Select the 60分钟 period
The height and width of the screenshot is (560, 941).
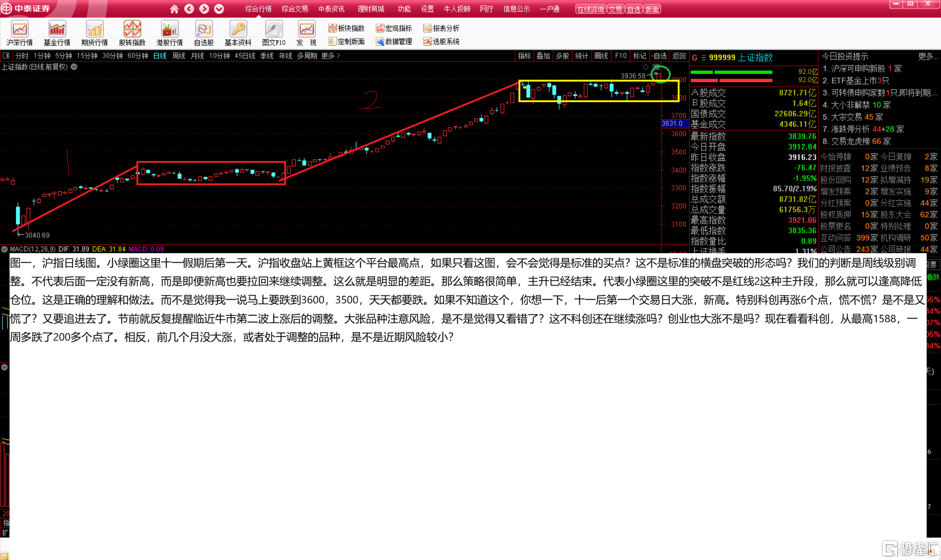pos(138,56)
